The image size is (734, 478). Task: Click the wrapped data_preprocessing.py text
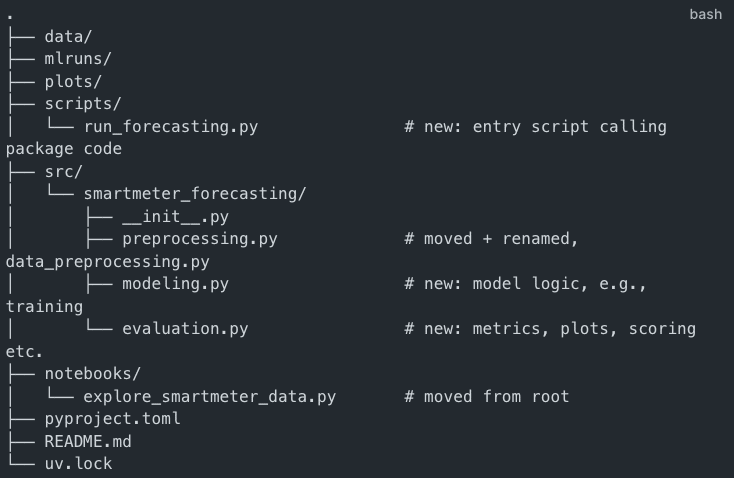tap(108, 262)
